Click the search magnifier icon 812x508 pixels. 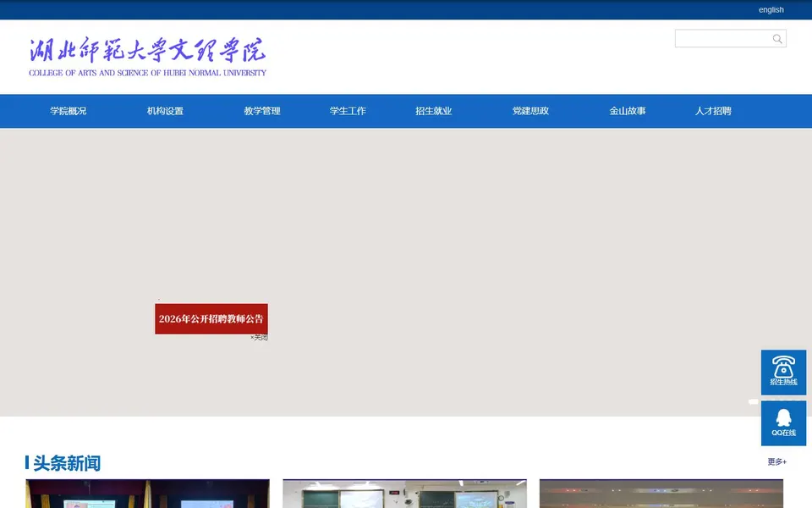coord(776,39)
